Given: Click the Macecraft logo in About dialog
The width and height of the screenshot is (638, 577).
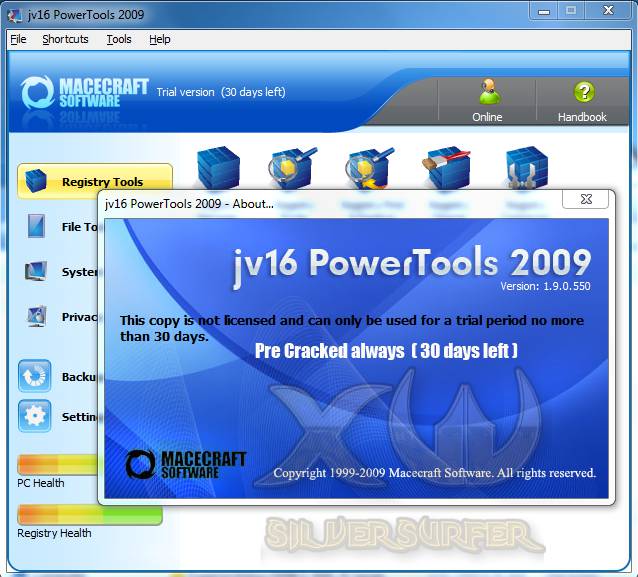Looking at the screenshot, I should point(186,464).
